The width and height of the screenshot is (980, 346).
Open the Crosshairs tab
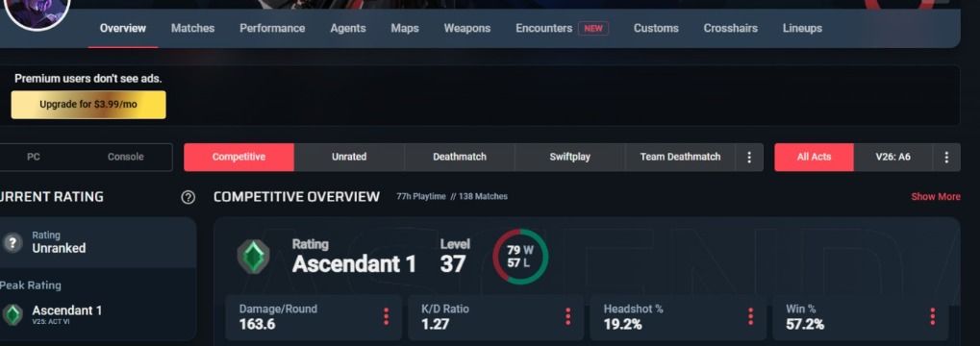(730, 28)
